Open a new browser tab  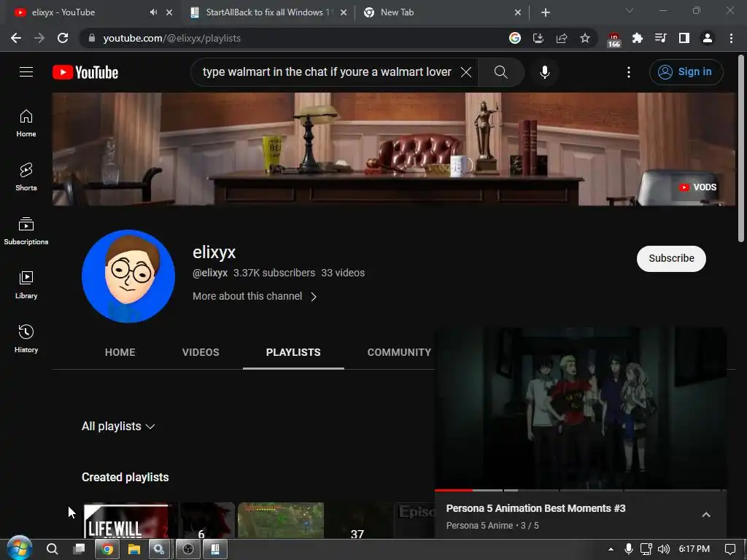point(546,12)
